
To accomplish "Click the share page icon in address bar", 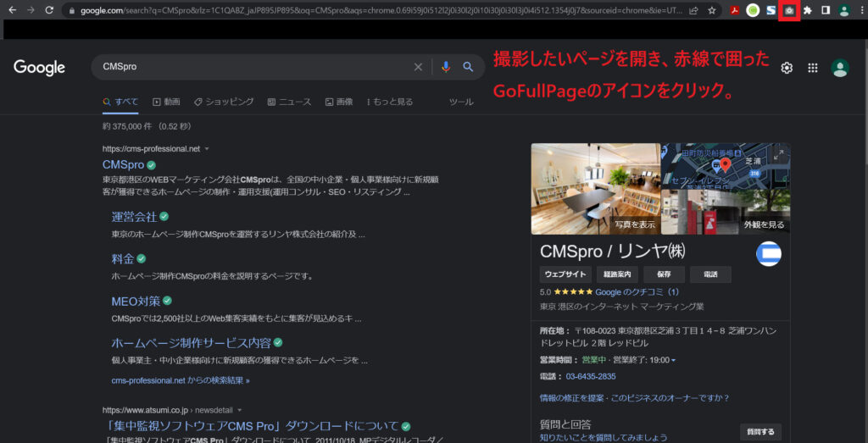I will 693,10.
